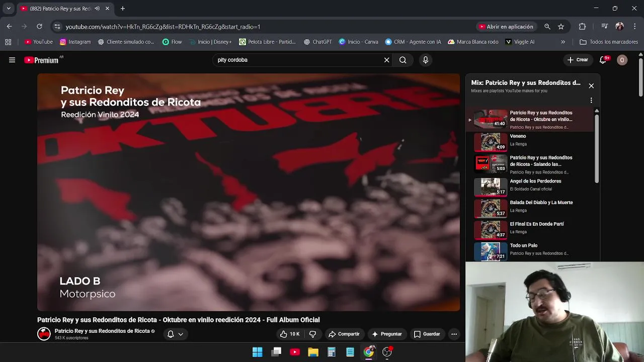Open Chrome media controls icon

[605, 27]
